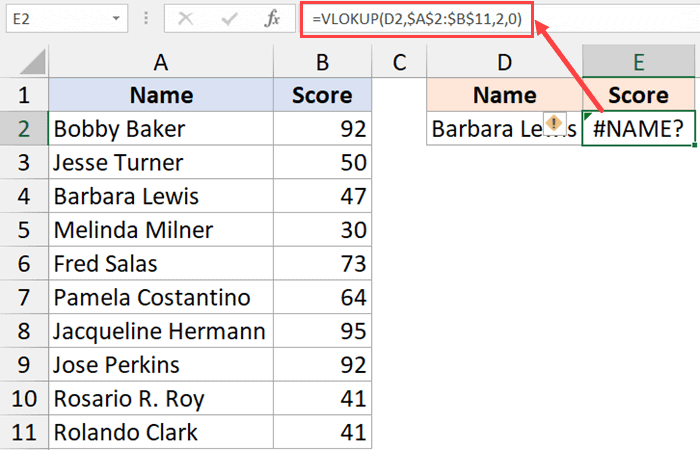700x450 pixels.
Task: Select column D header
Action: coord(504,63)
